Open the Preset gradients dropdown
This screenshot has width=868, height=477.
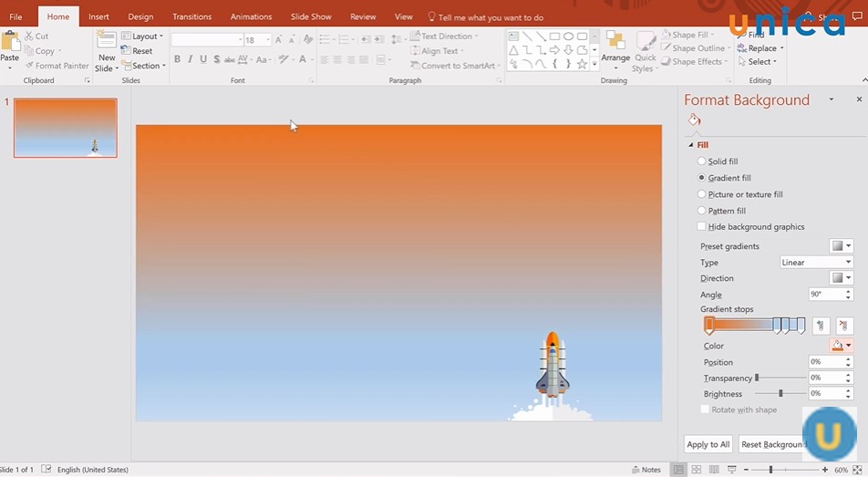(841, 246)
